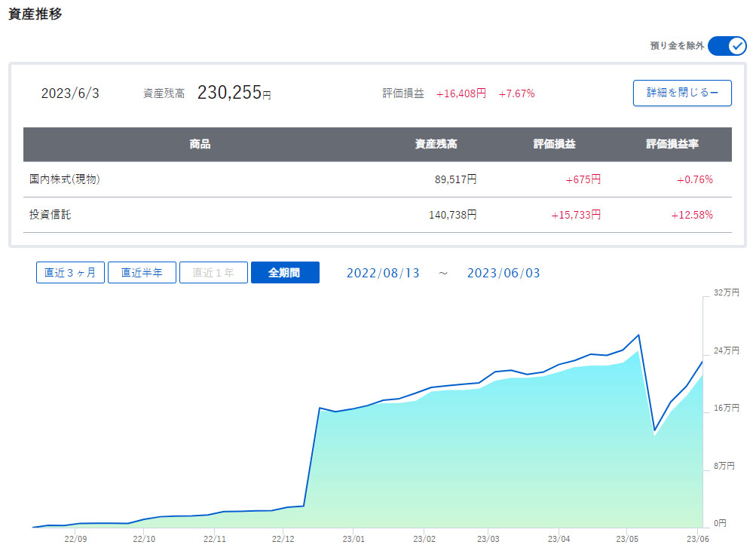The image size is (753, 560).
Task: Click the chart's highest peak in May 2023
Action: pos(638,335)
